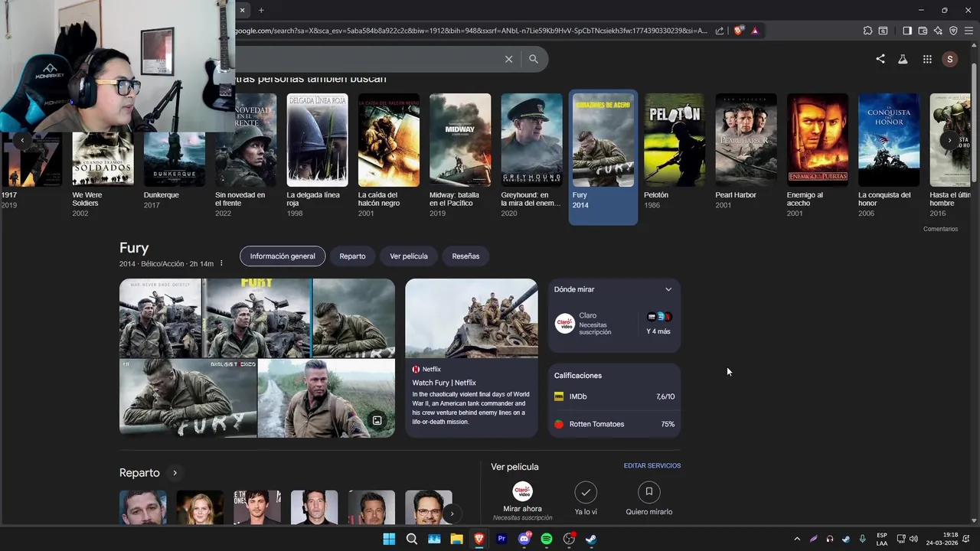This screenshot has width=980, height=551.
Task: Select the Midway movie poster
Action: (460, 140)
